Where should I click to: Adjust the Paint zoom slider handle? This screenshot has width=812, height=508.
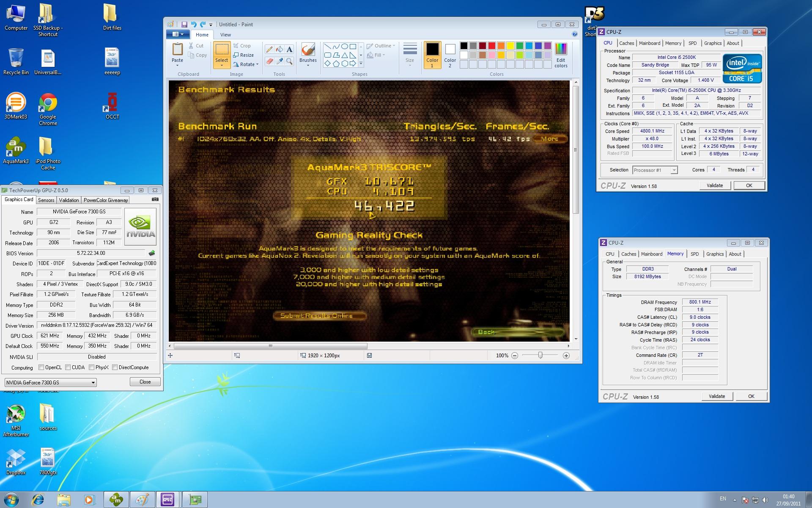click(540, 355)
